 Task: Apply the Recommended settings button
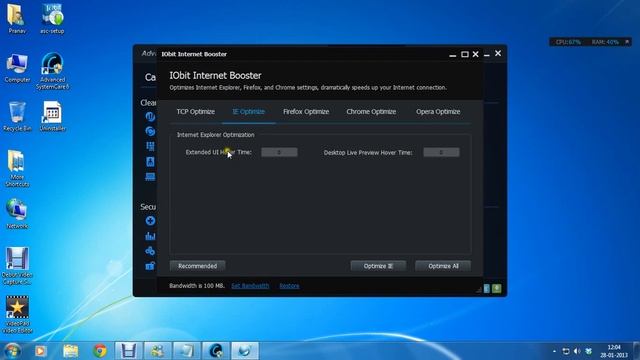198,266
